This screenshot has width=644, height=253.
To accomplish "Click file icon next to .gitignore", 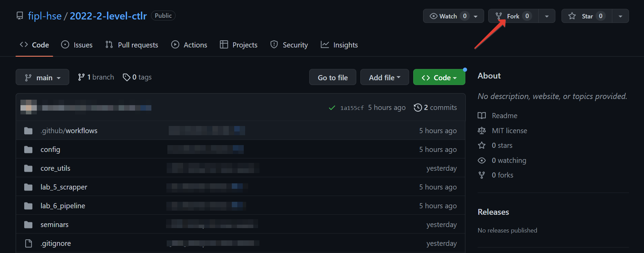I will click(29, 243).
